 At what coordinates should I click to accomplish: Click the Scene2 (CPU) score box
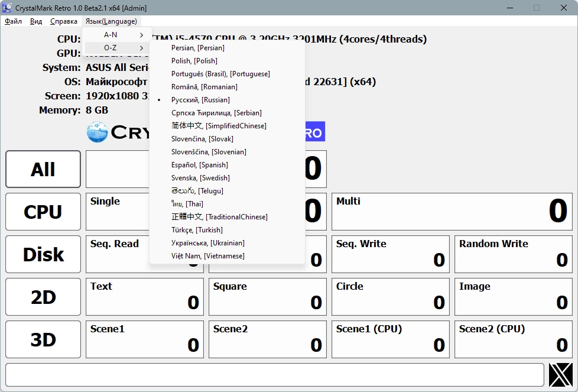point(514,339)
